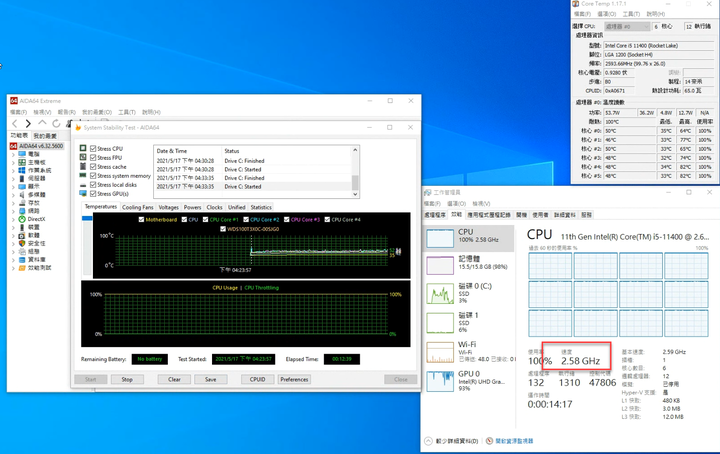This screenshot has height=454, width=720.
Task: Open the 選項(O) menu in Core Temp
Action: coord(607,14)
